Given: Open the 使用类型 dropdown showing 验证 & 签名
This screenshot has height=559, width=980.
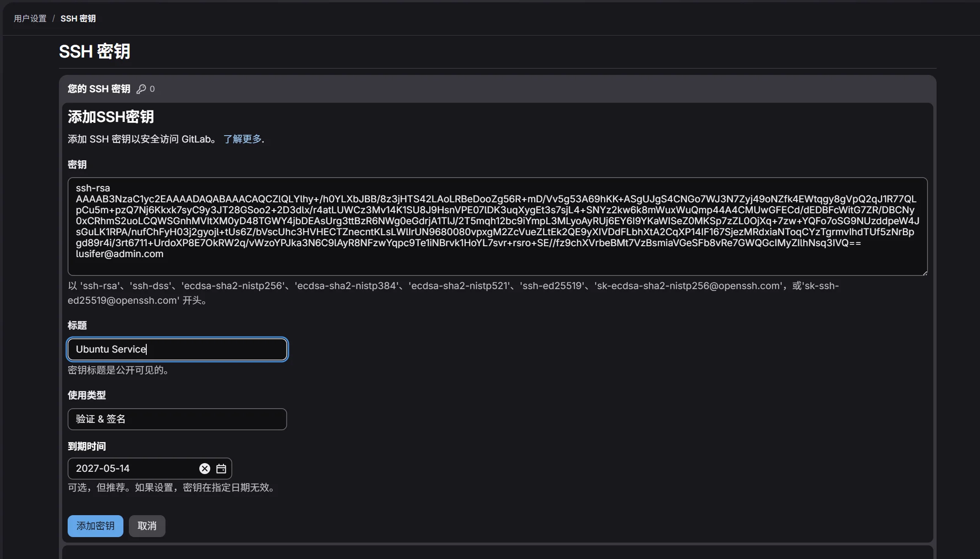Looking at the screenshot, I should pyautogui.click(x=177, y=419).
